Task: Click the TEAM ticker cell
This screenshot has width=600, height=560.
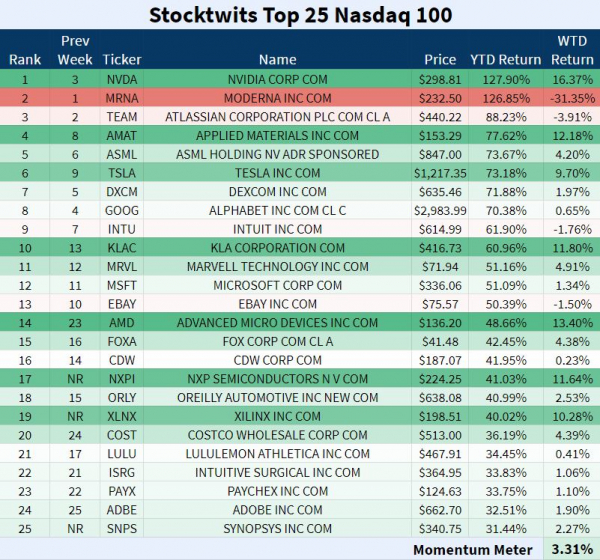Action: pyautogui.click(x=122, y=116)
